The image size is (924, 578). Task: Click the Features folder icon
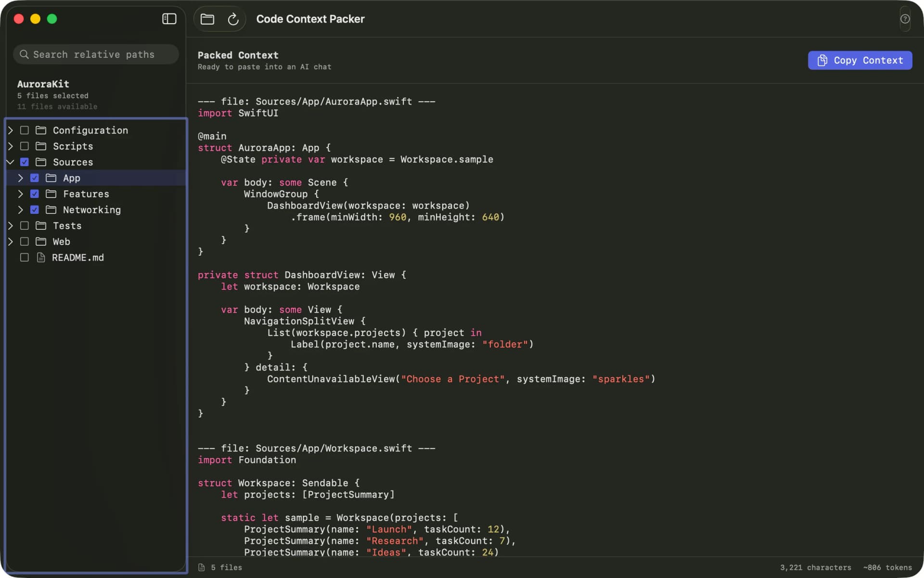pos(51,194)
